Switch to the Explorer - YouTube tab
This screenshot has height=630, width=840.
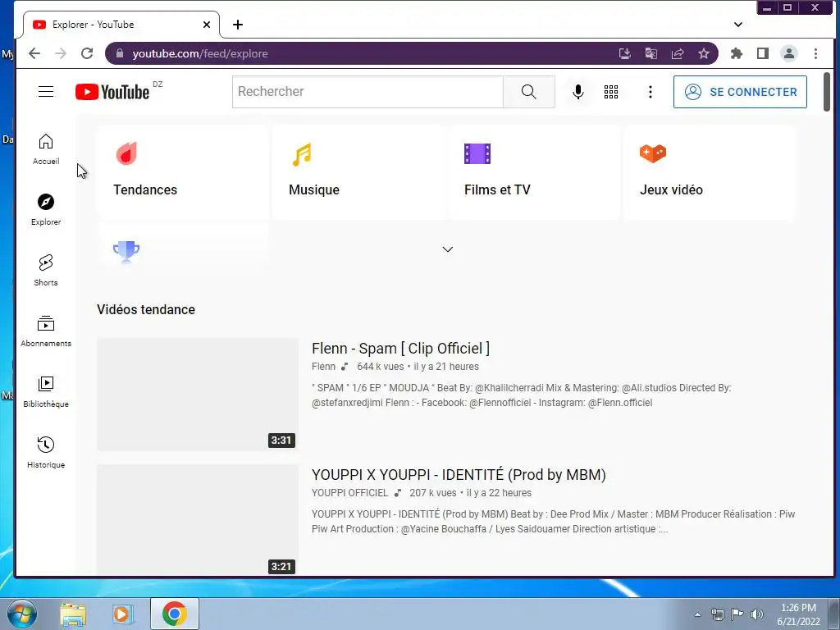[121, 25]
